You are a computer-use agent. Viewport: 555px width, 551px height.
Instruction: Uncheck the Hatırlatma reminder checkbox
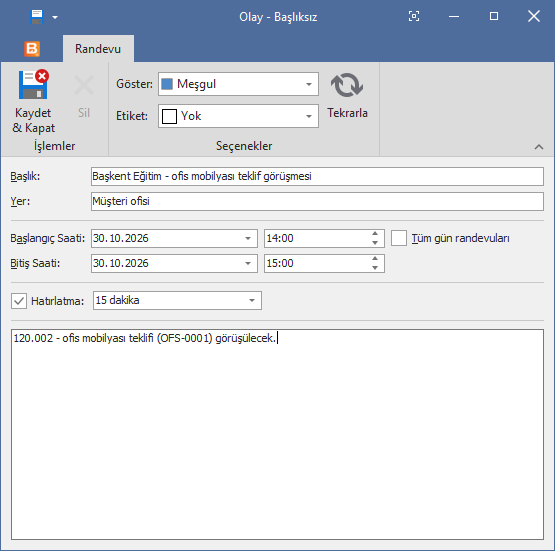click(x=19, y=301)
